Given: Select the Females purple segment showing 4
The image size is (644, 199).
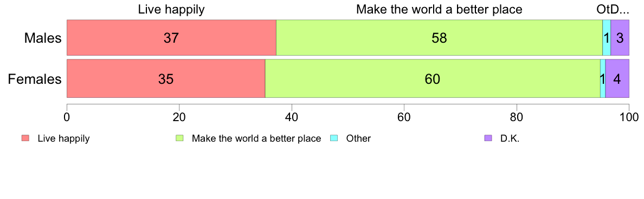Looking at the screenshot, I should (617, 78).
